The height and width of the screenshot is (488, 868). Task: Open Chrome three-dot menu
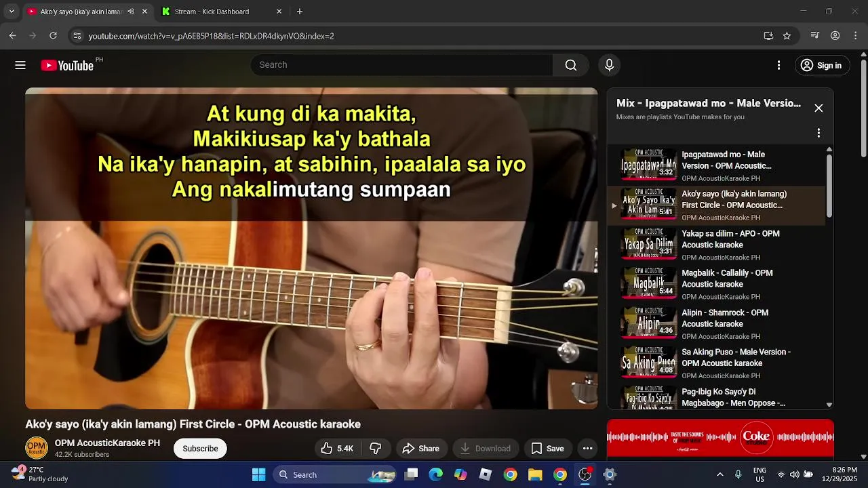[855, 36]
